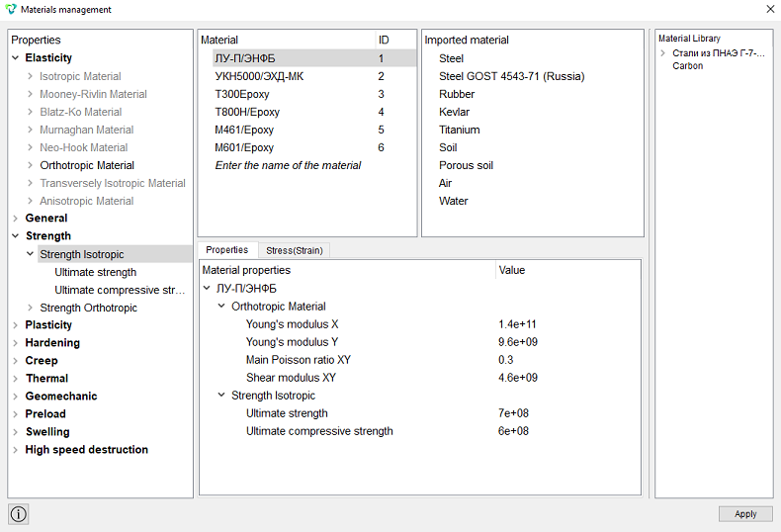Expand the Strength Orthotropic node
The image size is (781, 532).
(x=30, y=308)
